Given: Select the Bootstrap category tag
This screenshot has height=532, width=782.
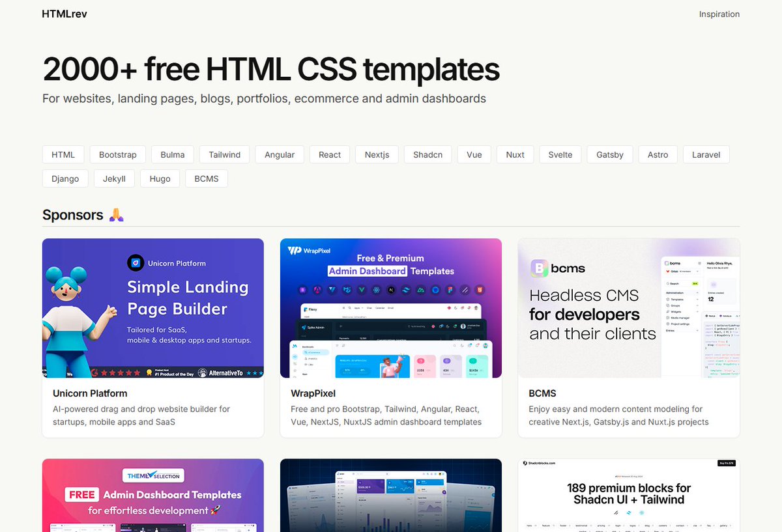Looking at the screenshot, I should [118, 154].
